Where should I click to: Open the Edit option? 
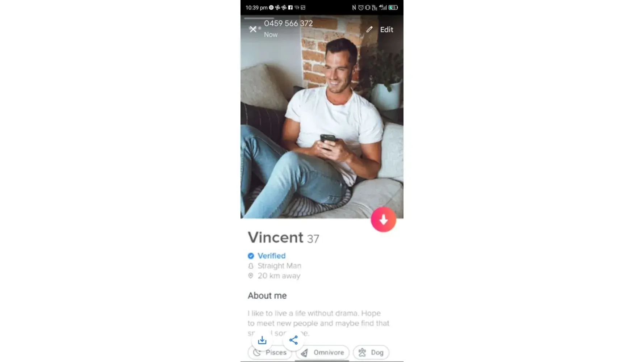tap(386, 30)
